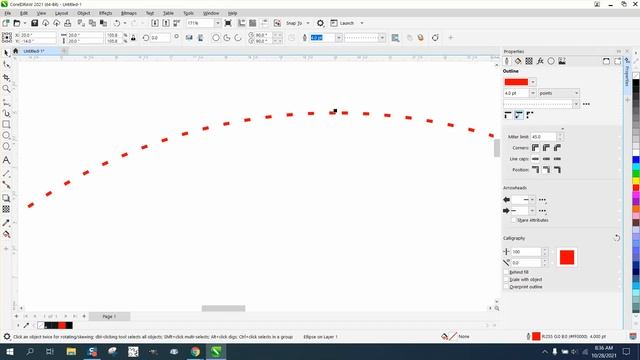Click the Export icon in toolbar
Screen dimensions: 640x360
(166, 23)
